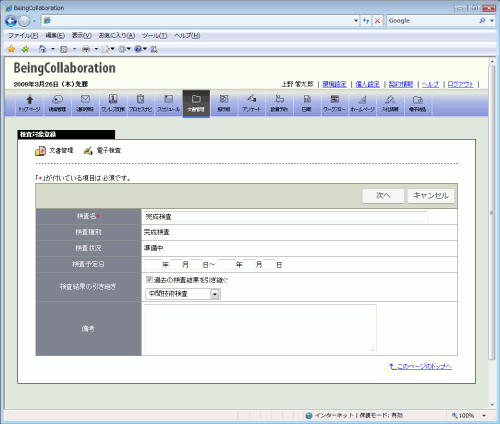Image resolution: width=500 pixels, height=424 pixels.
Task: Open the ワークフロー nav icon
Action: (335, 104)
